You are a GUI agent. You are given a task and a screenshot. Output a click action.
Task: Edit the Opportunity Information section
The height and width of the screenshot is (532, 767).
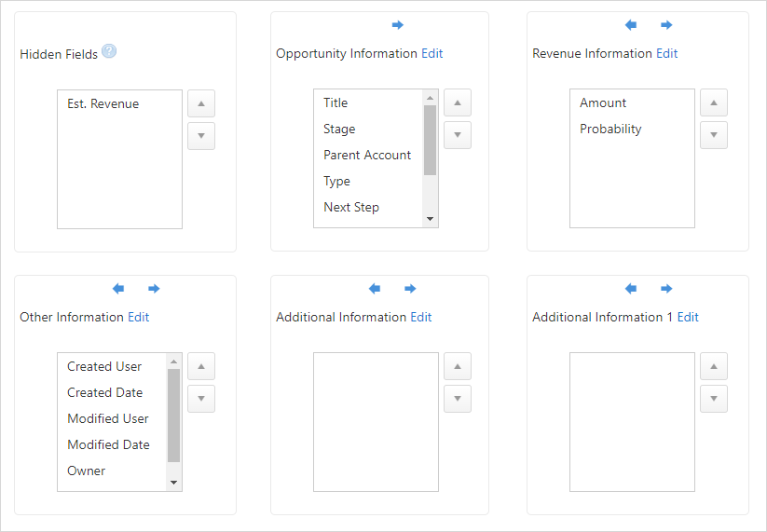point(431,53)
